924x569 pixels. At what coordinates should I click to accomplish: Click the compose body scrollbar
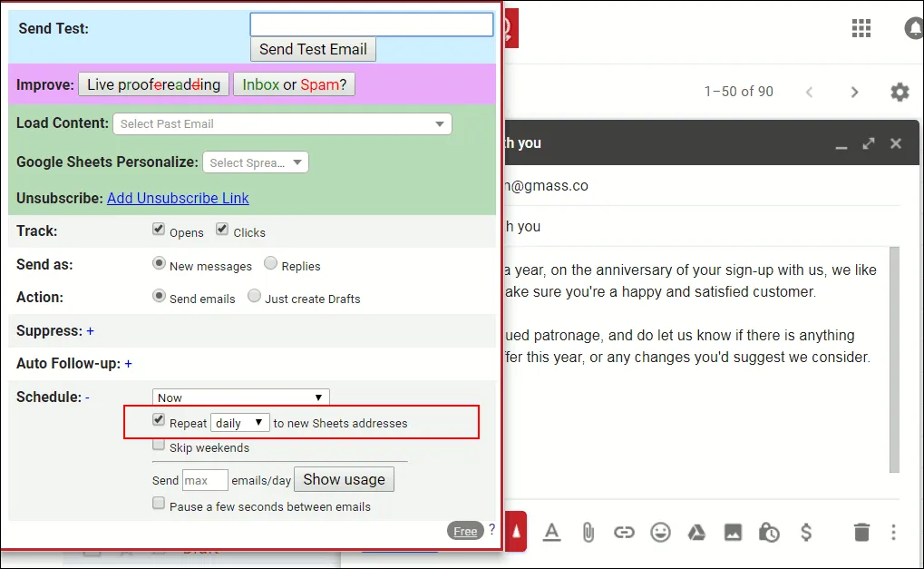tap(894, 359)
